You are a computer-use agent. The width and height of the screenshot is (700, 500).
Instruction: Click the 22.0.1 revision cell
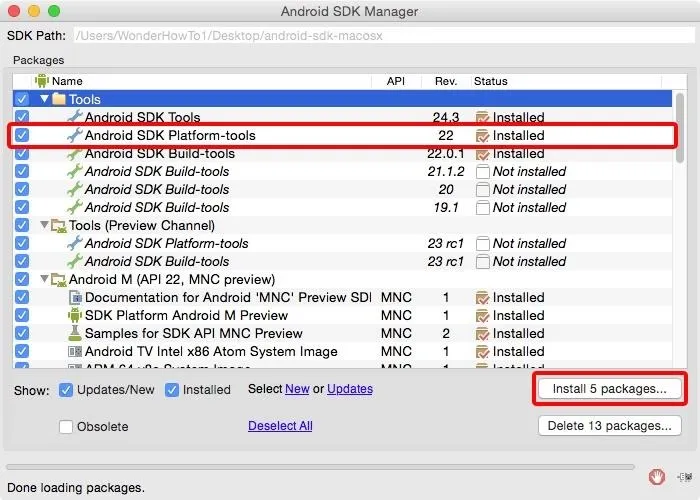[446, 153]
